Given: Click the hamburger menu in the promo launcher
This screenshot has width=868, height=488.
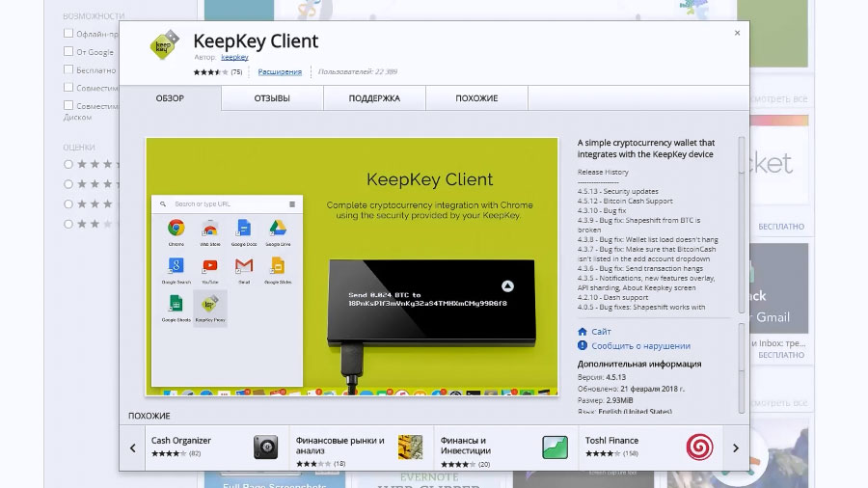Looking at the screenshot, I should (x=292, y=204).
